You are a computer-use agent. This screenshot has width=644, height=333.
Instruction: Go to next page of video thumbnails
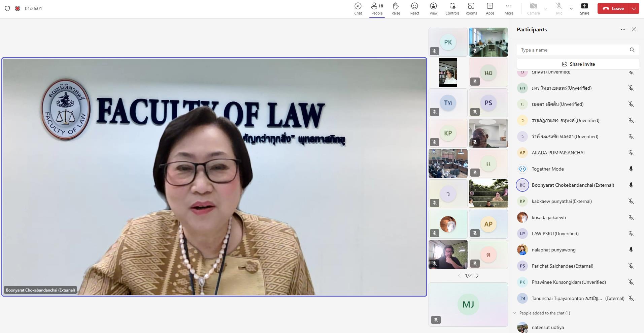point(477,276)
